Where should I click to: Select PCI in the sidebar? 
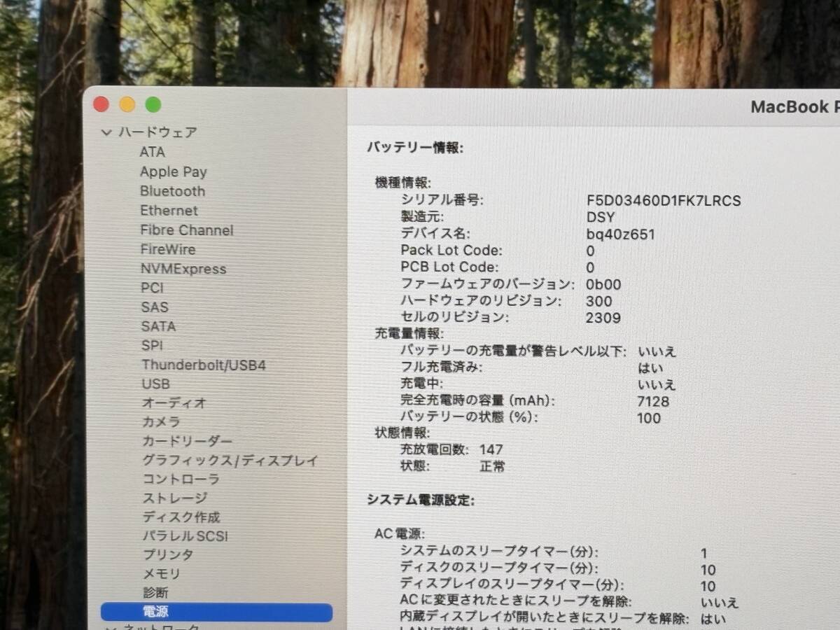[x=152, y=288]
